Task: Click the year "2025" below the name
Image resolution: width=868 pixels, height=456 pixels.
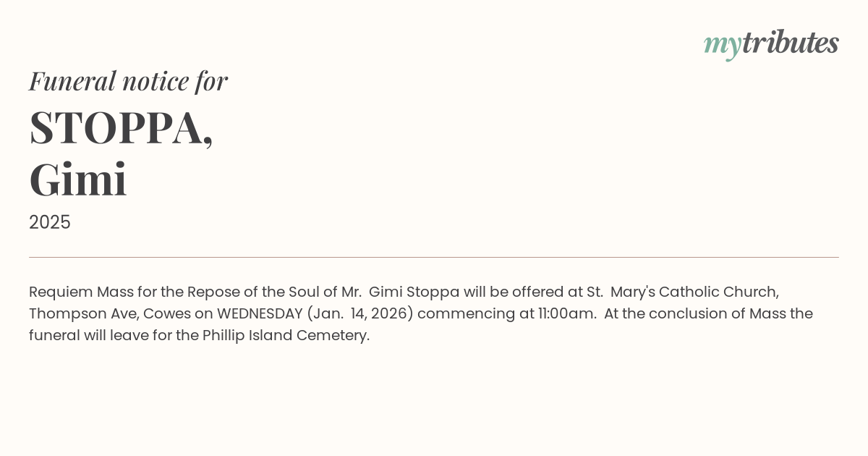Action: (x=50, y=222)
